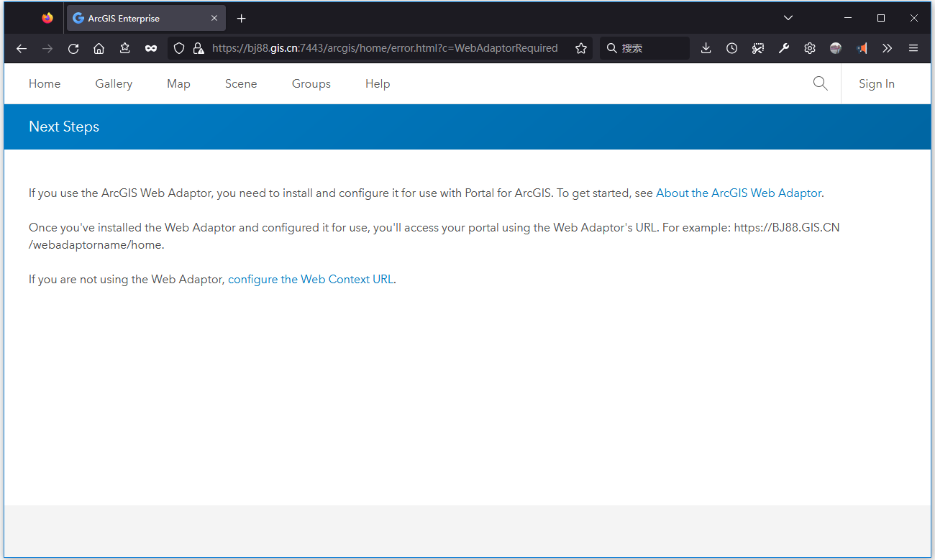Image resolution: width=935 pixels, height=560 pixels.
Task: Expand more tools overflow chevron
Action: 888,48
